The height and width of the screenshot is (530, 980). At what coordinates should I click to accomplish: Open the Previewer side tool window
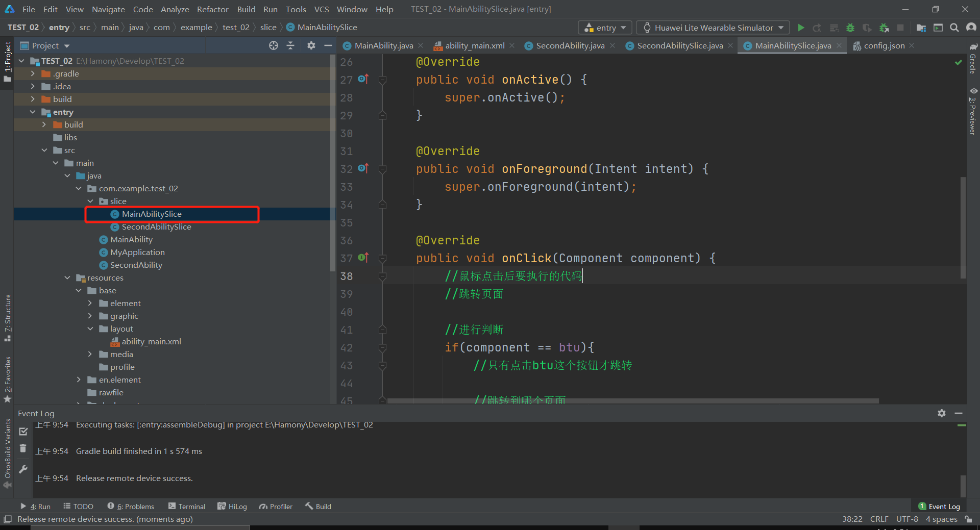pos(973,112)
